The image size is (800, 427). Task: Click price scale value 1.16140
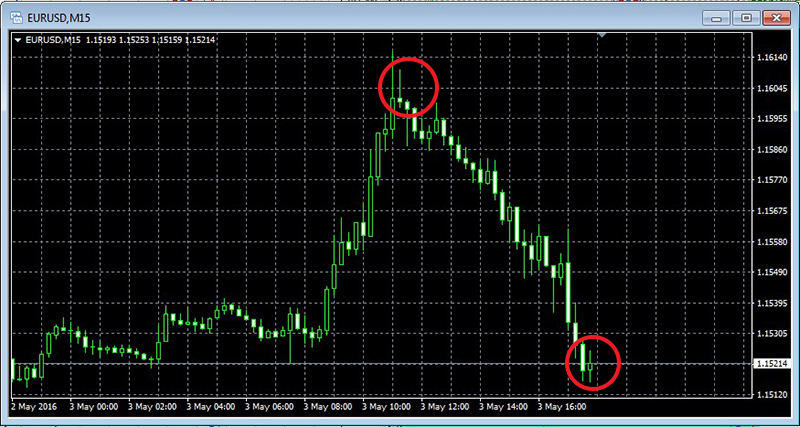pos(770,58)
